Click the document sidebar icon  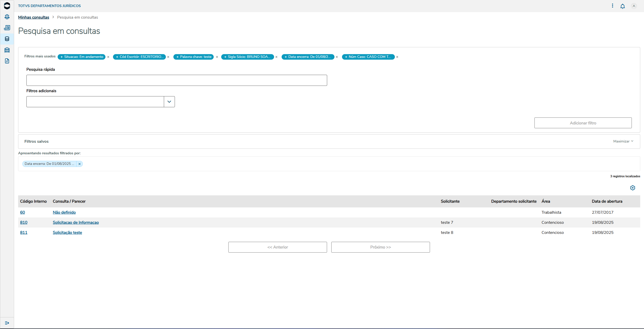[7, 61]
